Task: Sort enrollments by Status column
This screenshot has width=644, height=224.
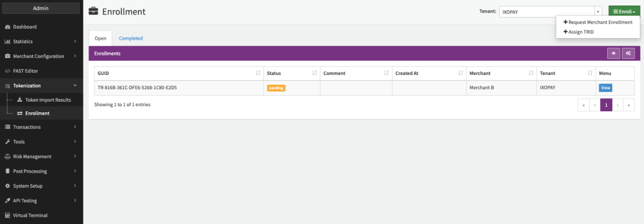Action: point(314,73)
